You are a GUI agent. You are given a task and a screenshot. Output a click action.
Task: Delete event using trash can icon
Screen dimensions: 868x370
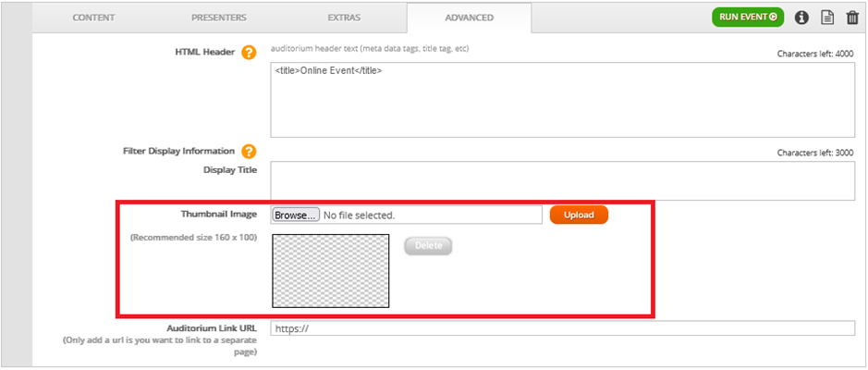[852, 18]
